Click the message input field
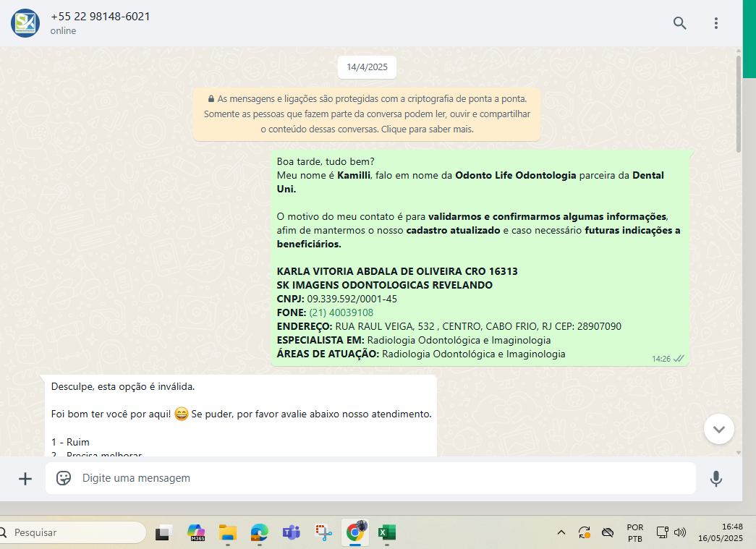 click(370, 478)
